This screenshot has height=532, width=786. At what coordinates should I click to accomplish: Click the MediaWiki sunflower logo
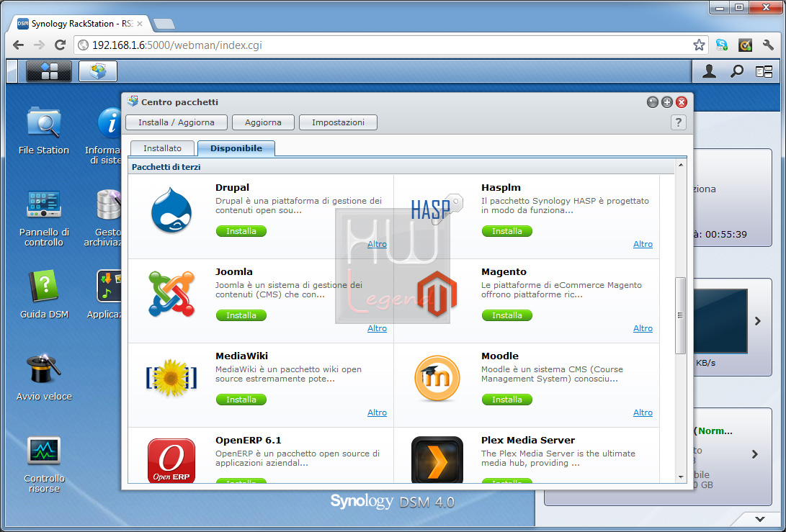[x=171, y=378]
